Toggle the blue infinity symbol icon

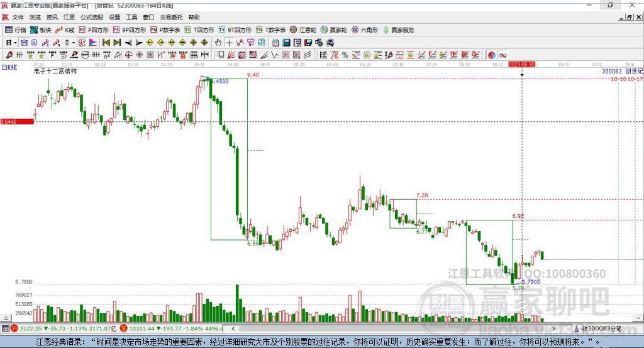point(502,55)
